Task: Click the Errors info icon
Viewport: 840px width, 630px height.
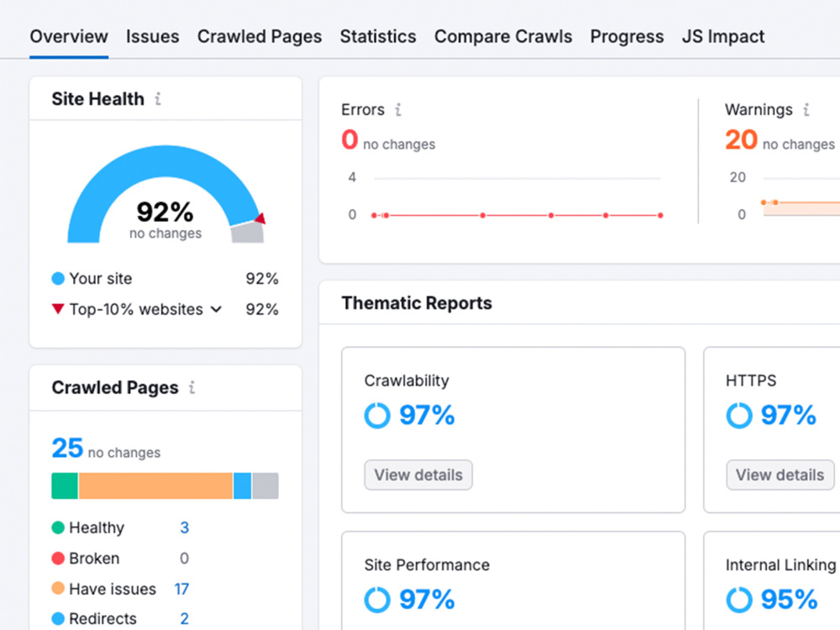Action: 398,110
